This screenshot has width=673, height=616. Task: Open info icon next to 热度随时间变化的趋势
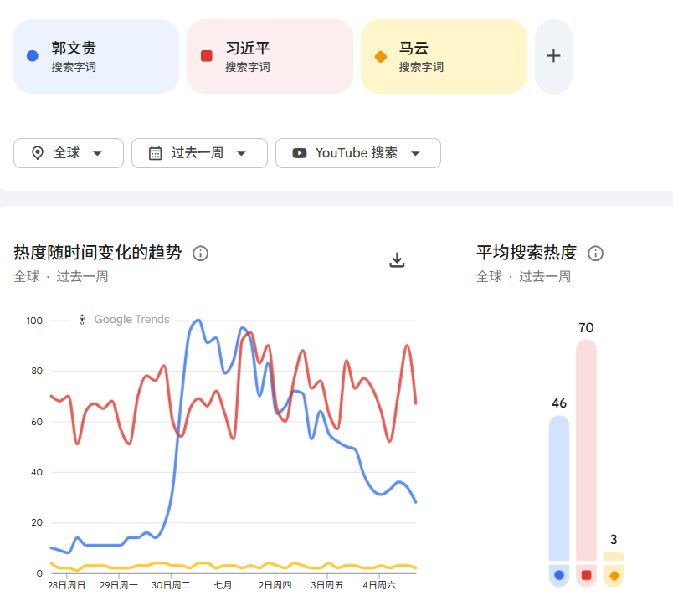click(200, 254)
